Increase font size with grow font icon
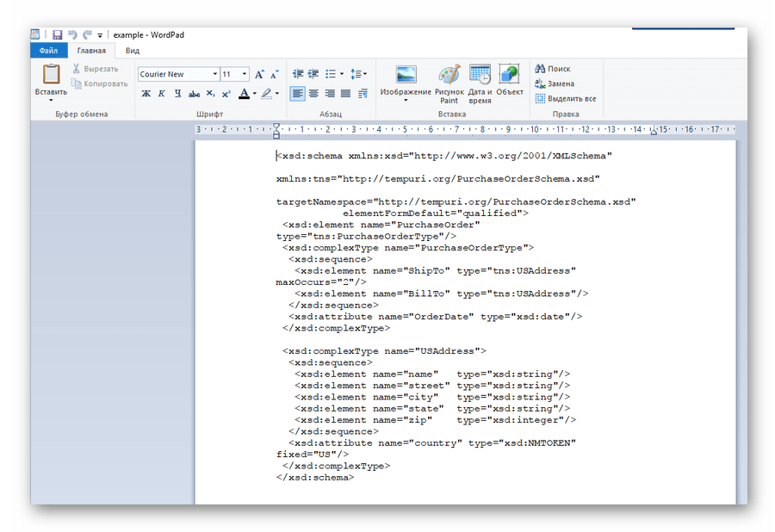Image resolution: width=775 pixels, height=532 pixels. pyautogui.click(x=260, y=75)
